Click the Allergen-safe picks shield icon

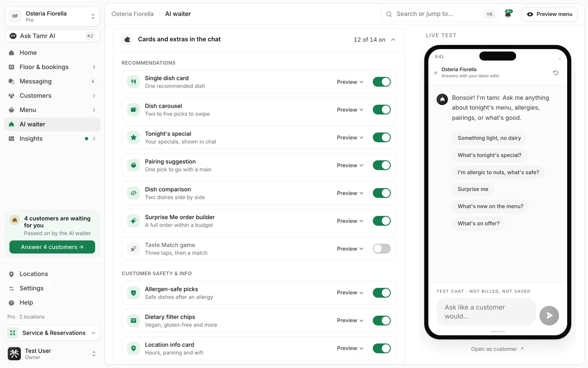click(x=134, y=293)
